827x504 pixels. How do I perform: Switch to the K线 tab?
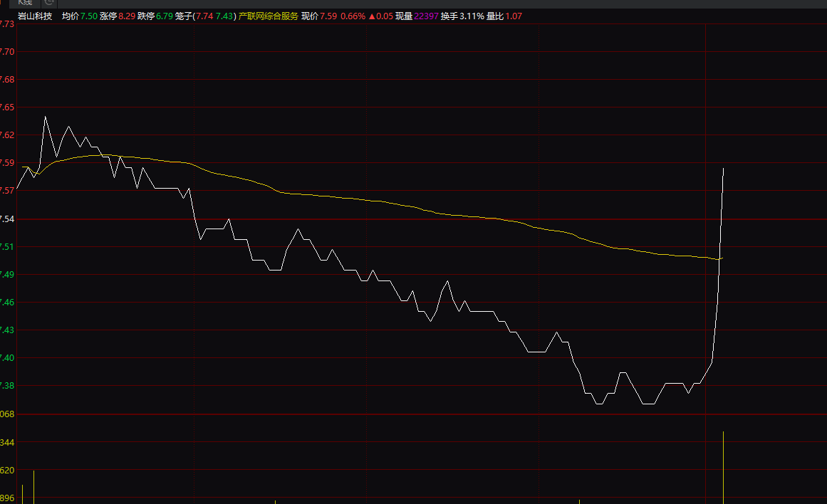[x=25, y=3]
